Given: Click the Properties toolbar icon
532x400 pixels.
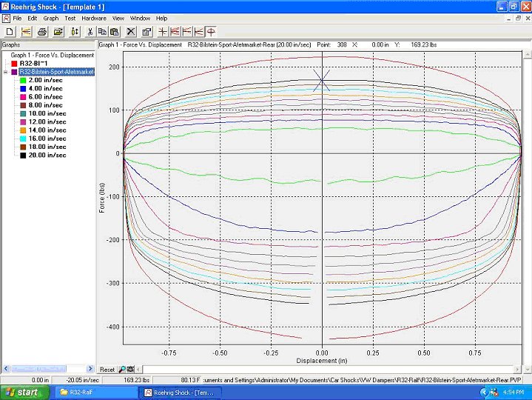Looking at the screenshot, I should pos(147,32).
